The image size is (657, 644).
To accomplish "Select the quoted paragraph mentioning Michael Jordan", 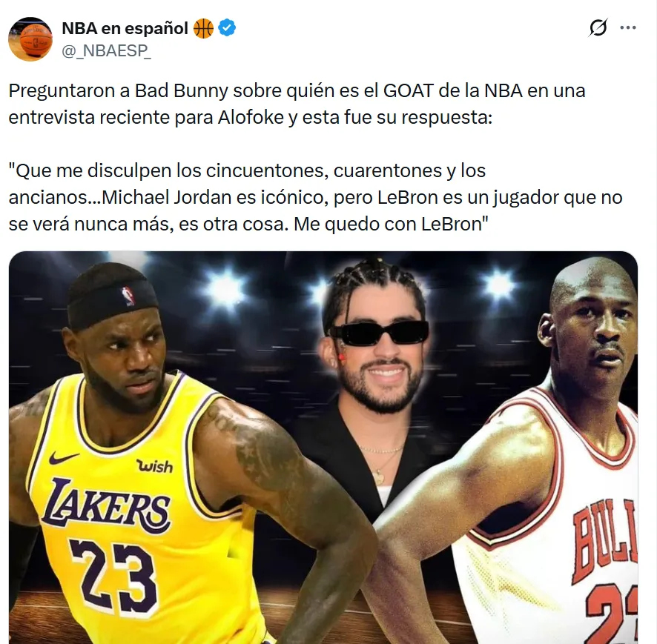I will (315, 197).
